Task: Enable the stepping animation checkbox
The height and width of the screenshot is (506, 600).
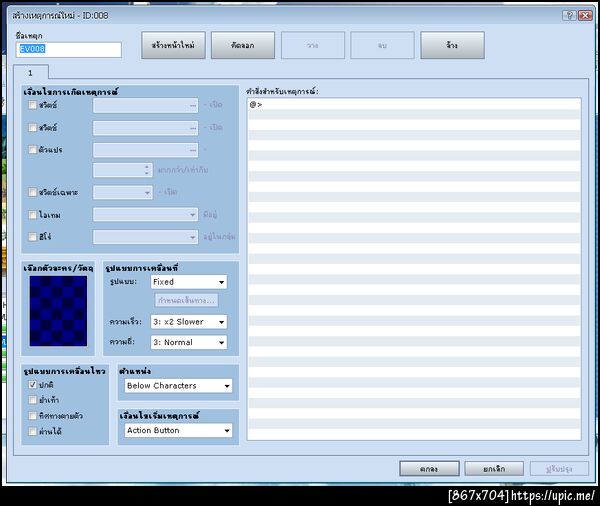Action: coord(33,400)
